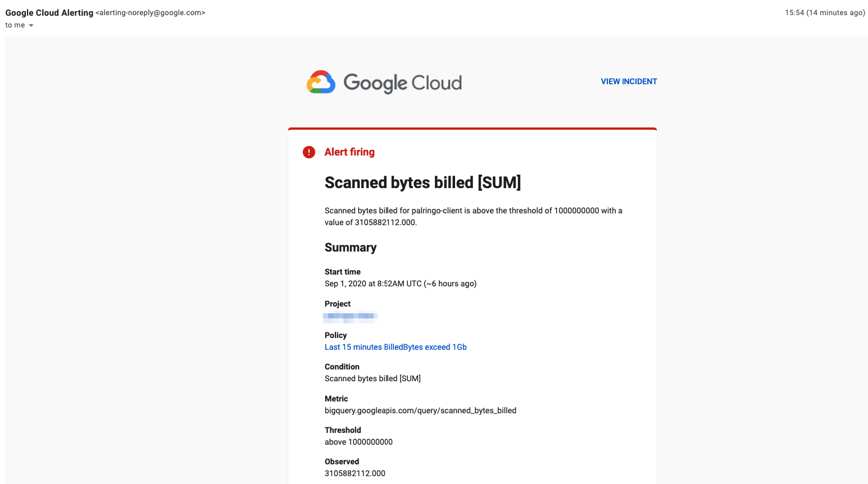868x484 pixels.
Task: Click the Google Cloud logo icon
Action: click(x=321, y=83)
